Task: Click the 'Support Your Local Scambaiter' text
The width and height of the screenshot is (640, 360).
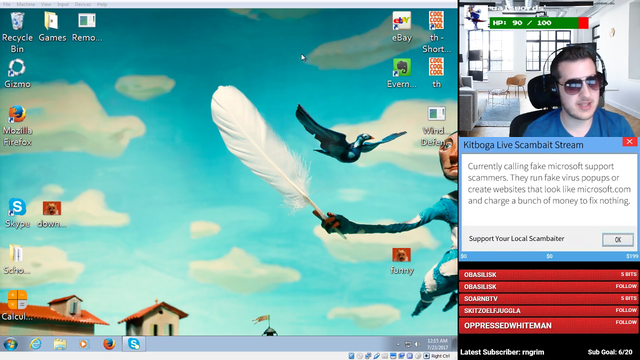Action: (516, 238)
